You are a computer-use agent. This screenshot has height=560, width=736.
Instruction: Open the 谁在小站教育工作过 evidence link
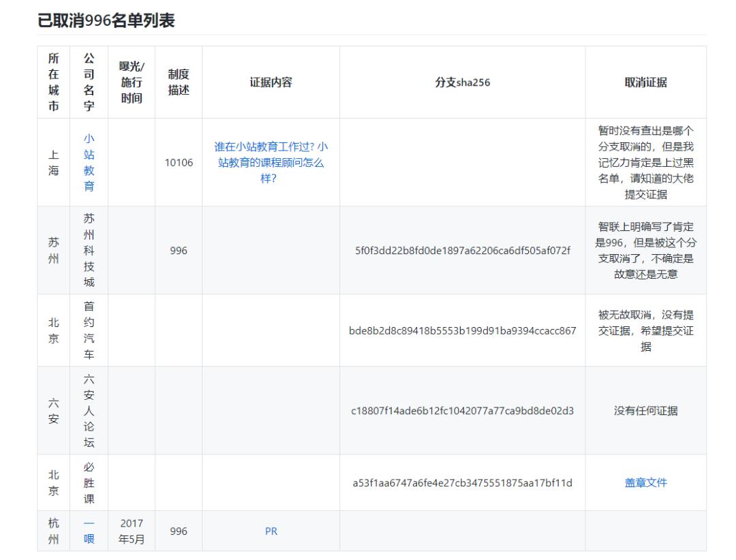271,162
